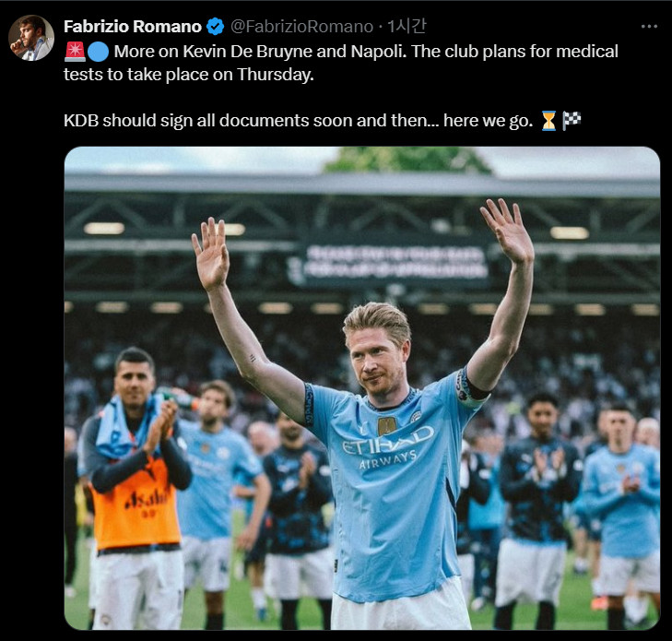Screen dimensions: 672x641
Task: Click the blue circle emoji
Action: pyautogui.click(x=98, y=52)
